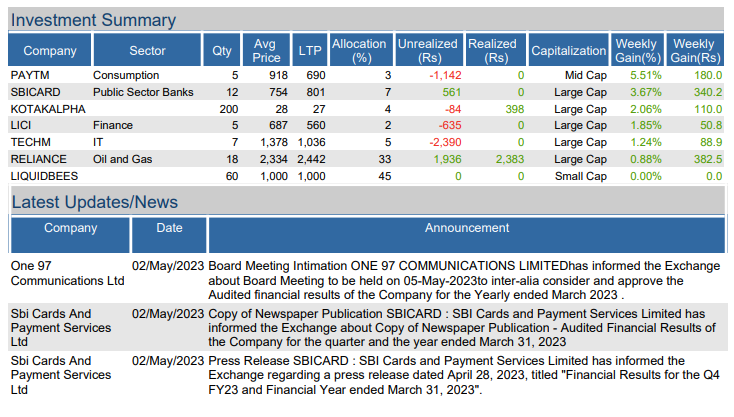Image resolution: width=734 pixels, height=417 pixels.
Task: Click the Press Release SBICARD announcement
Action: (x=463, y=375)
